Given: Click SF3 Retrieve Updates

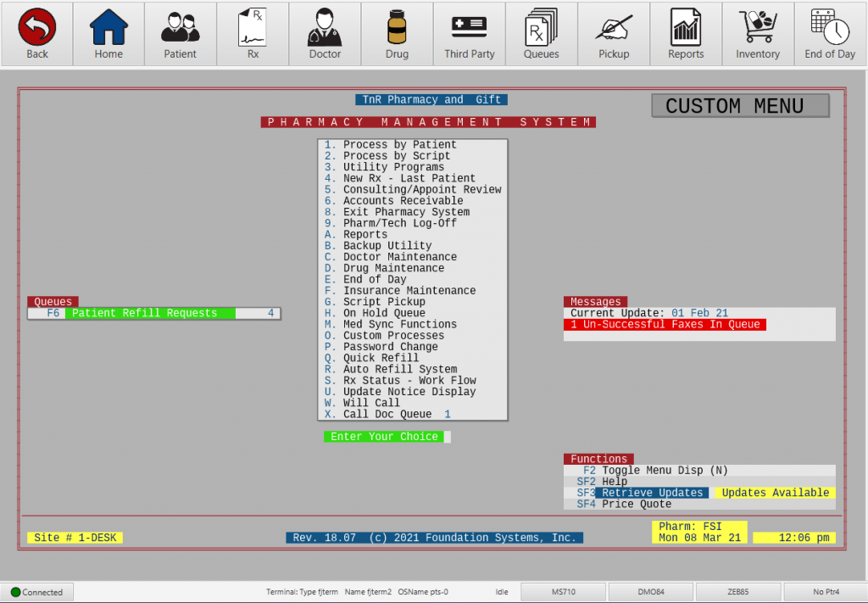Looking at the screenshot, I should (643, 492).
